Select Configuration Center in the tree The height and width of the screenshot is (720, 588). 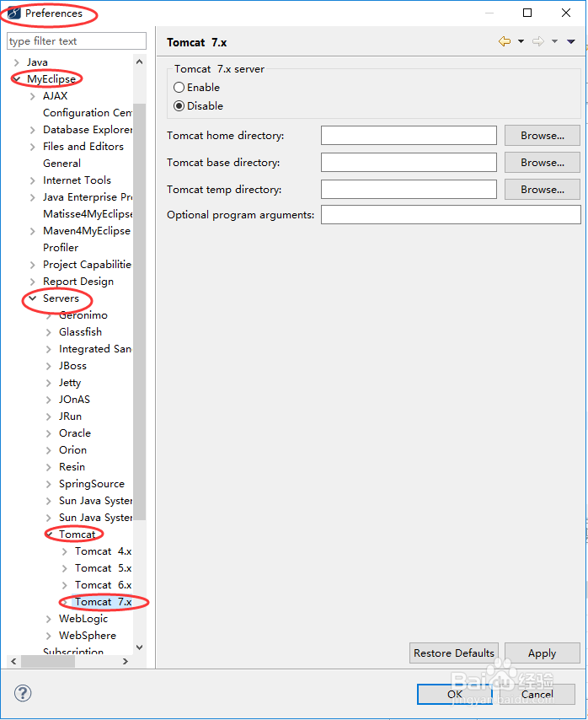[x=88, y=112]
